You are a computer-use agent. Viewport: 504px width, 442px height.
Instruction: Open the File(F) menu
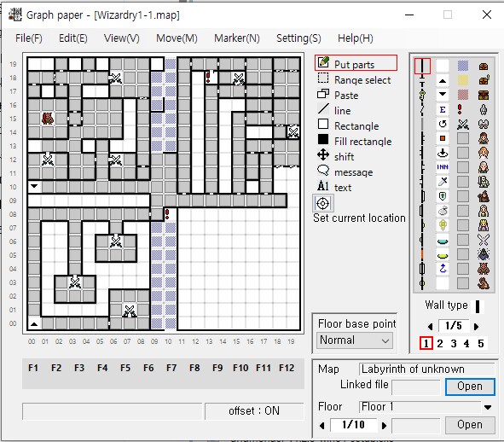[x=29, y=38]
